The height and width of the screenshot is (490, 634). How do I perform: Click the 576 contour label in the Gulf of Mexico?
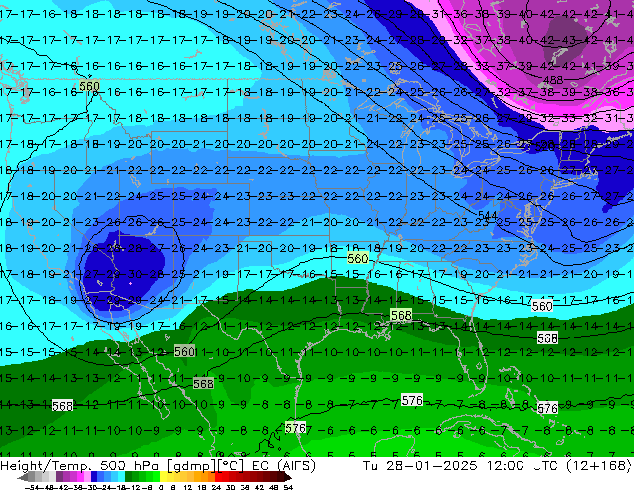[x=412, y=400]
